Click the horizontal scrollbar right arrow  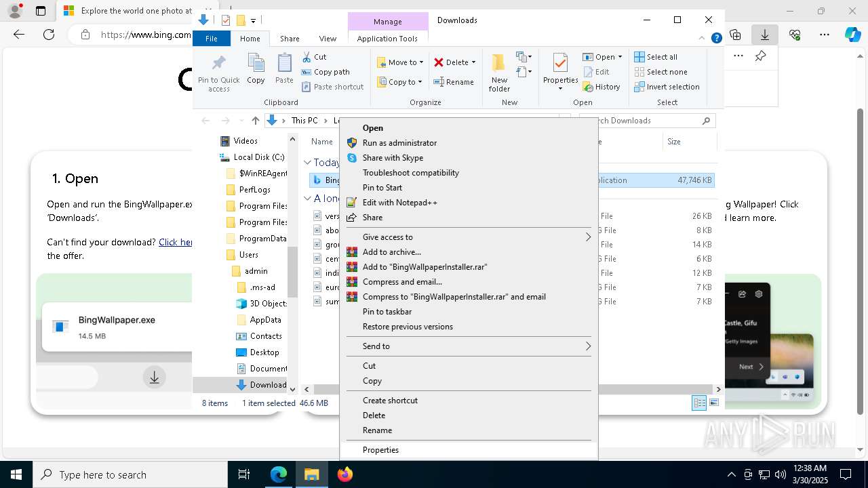tap(719, 390)
